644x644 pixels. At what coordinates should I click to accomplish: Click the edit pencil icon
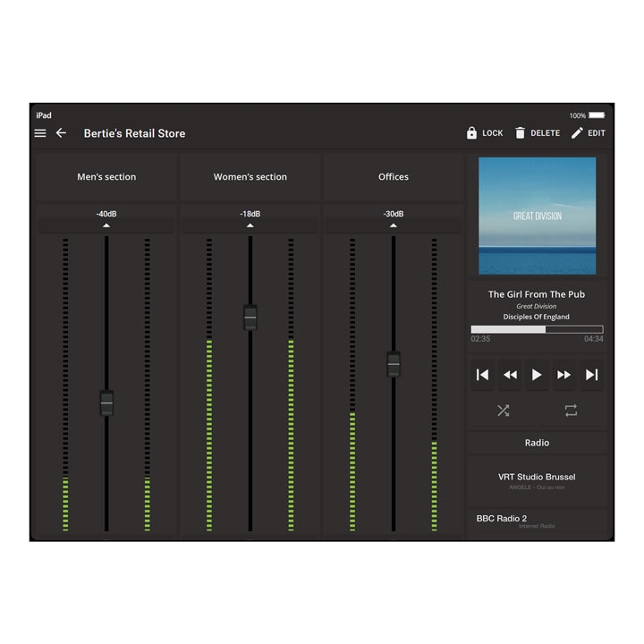coord(577,133)
